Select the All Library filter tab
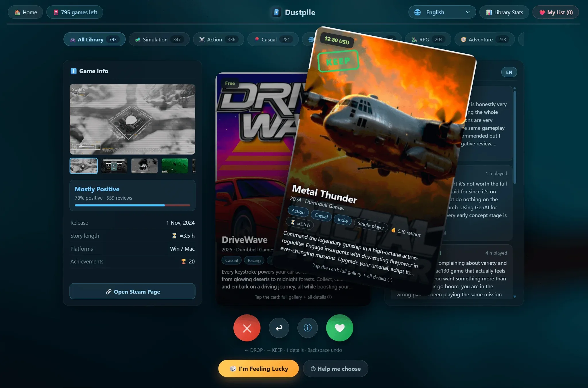This screenshot has height=388, width=588. tap(94, 39)
